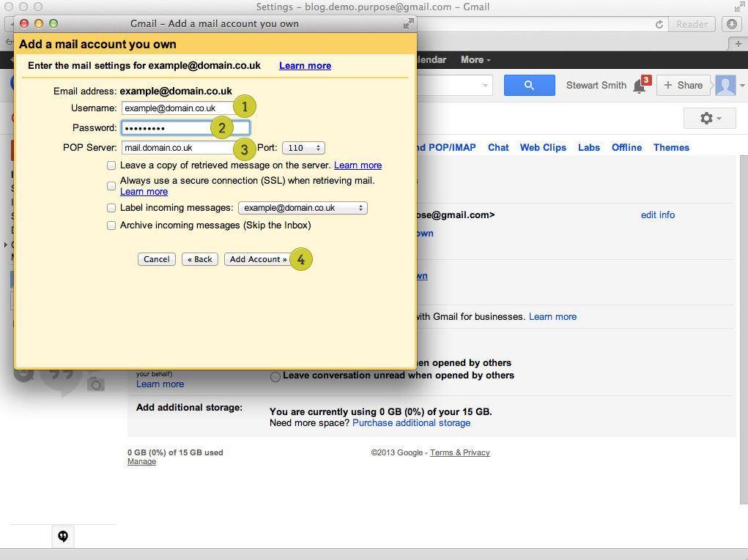Select Leave conversation unread radio option
748x560 pixels.
275,376
